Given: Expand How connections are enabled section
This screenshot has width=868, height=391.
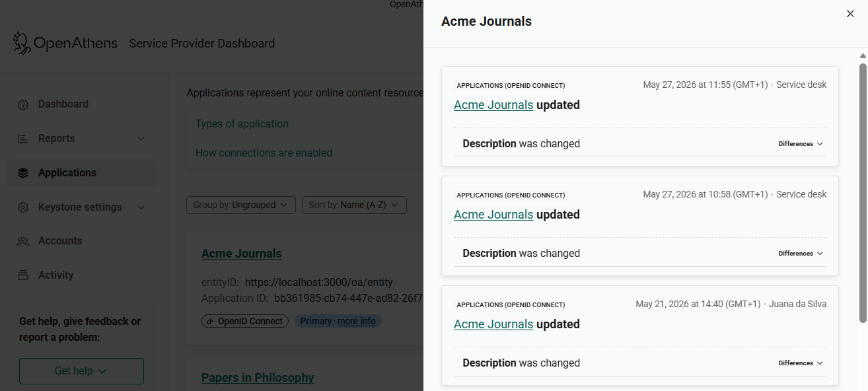Looking at the screenshot, I should 264,153.
